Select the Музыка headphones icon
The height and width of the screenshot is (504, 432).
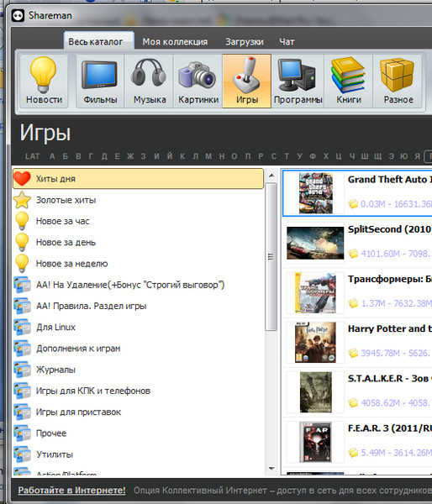149,81
